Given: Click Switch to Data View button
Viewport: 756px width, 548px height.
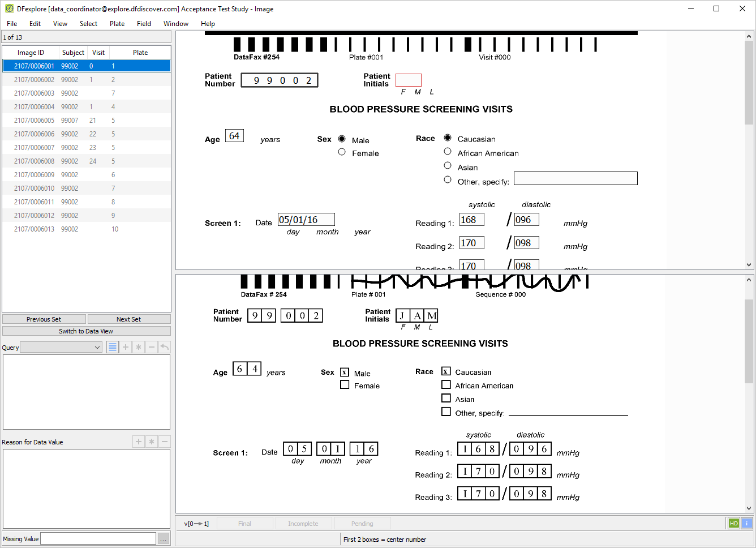Looking at the screenshot, I should 87,331.
